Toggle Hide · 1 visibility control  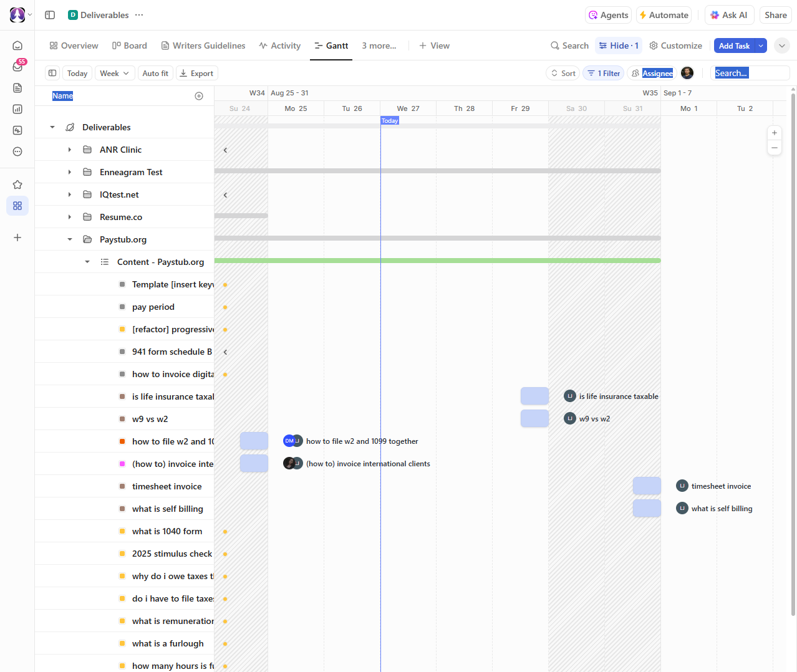point(618,46)
